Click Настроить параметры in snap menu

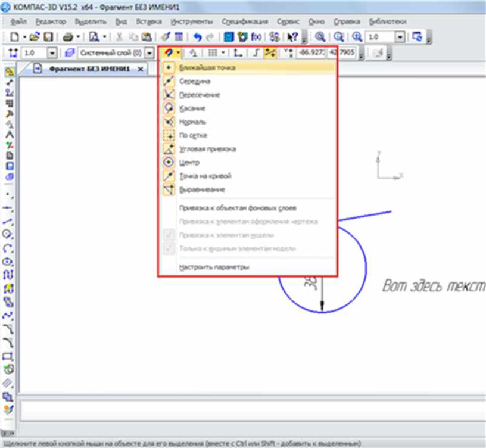tap(213, 267)
